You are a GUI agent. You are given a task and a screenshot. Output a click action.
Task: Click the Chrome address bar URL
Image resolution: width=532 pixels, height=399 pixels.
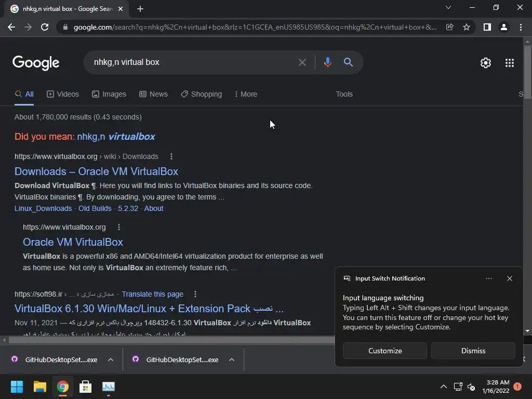255,27
